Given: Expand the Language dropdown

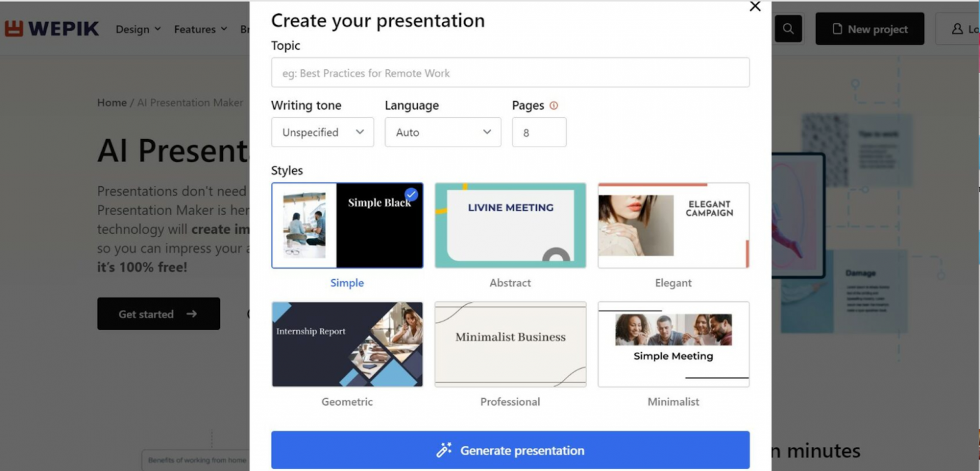Looking at the screenshot, I should (443, 132).
